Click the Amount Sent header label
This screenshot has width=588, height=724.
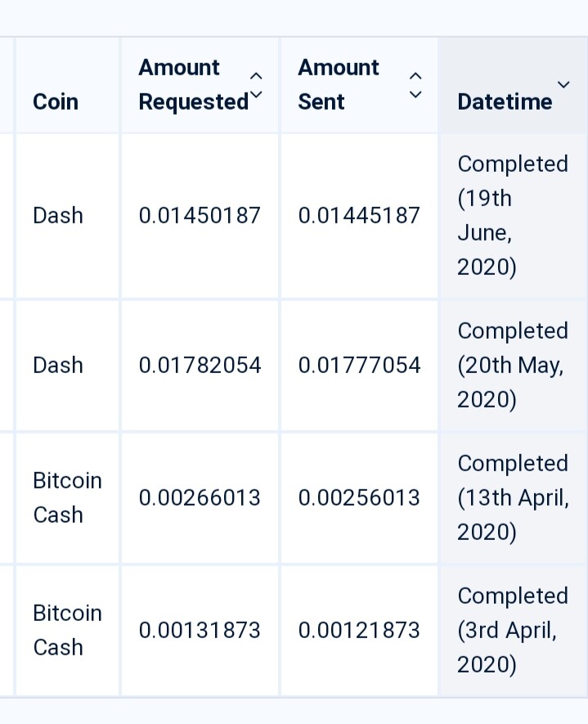coord(339,84)
